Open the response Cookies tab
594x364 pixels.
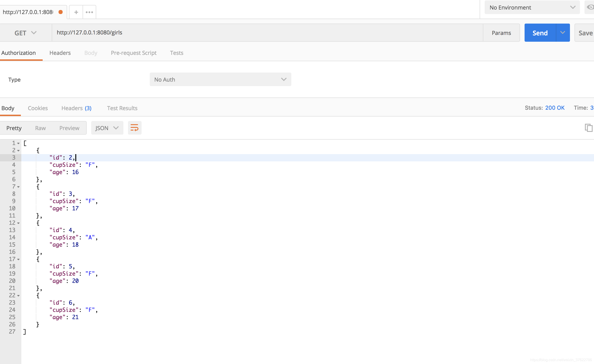(38, 108)
